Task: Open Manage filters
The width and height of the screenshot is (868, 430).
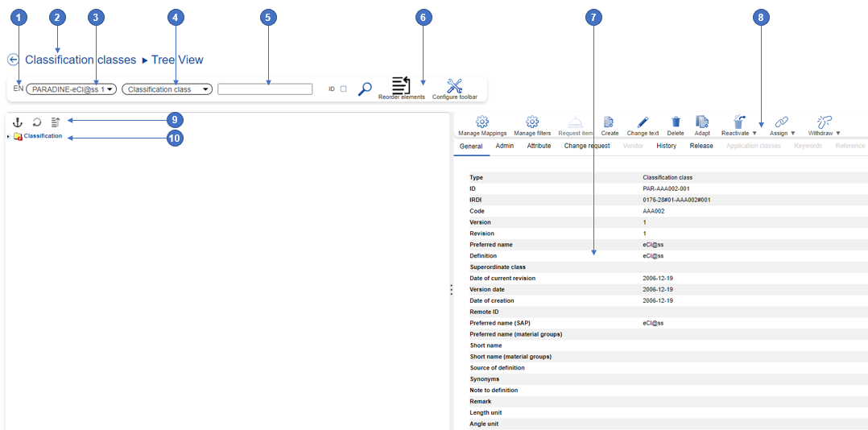Action: [532, 123]
